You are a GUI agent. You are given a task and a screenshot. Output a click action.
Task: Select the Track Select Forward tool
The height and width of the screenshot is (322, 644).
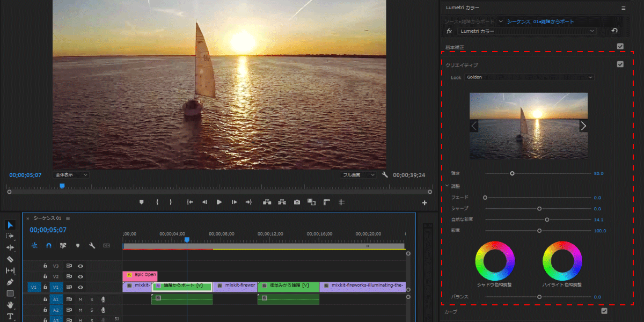click(10, 236)
